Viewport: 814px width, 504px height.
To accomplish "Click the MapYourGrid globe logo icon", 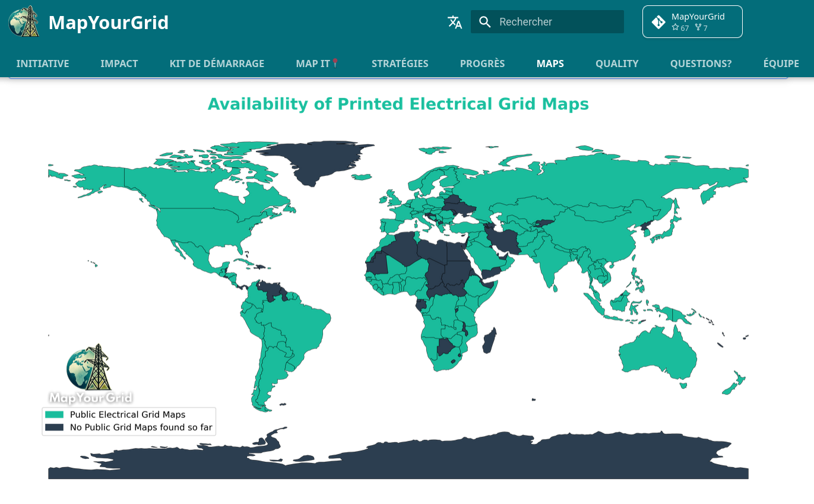I will point(24,22).
